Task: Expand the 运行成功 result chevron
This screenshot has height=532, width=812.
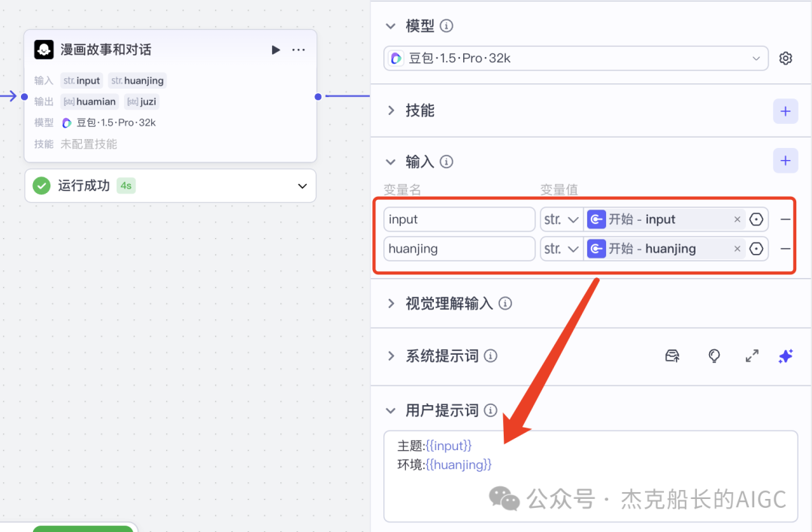Action: click(x=302, y=186)
